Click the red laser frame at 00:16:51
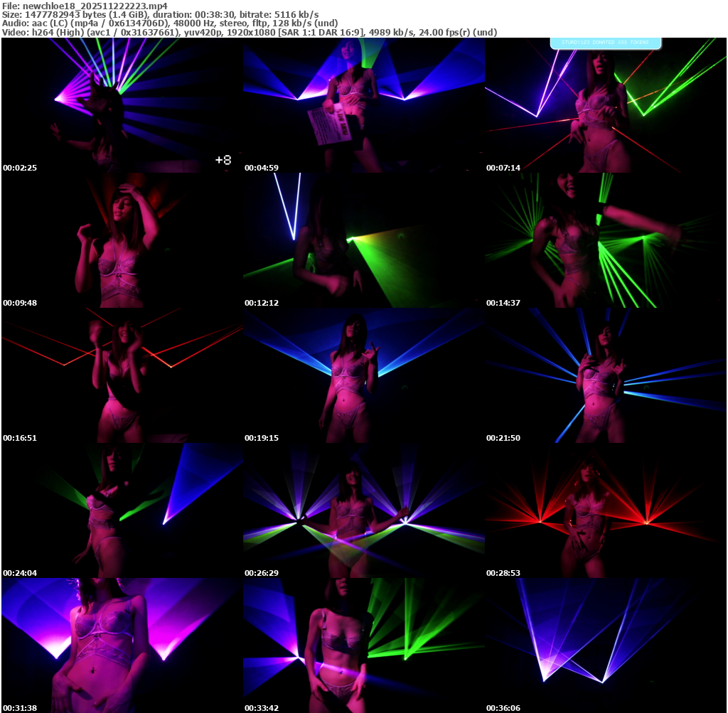The height and width of the screenshot is (713, 728). (122, 375)
